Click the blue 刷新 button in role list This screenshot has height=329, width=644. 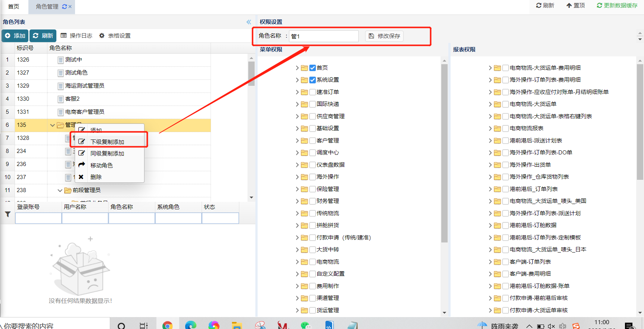43,36
